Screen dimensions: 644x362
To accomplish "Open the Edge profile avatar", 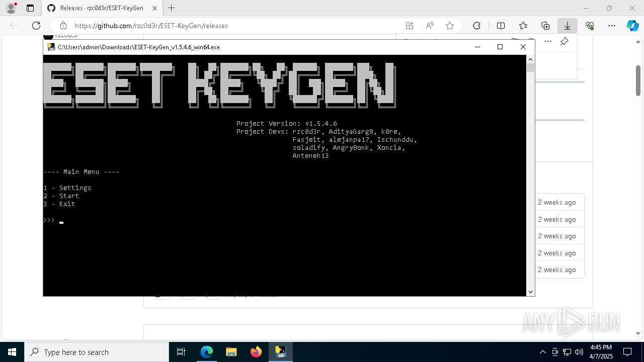I will coord(11,8).
